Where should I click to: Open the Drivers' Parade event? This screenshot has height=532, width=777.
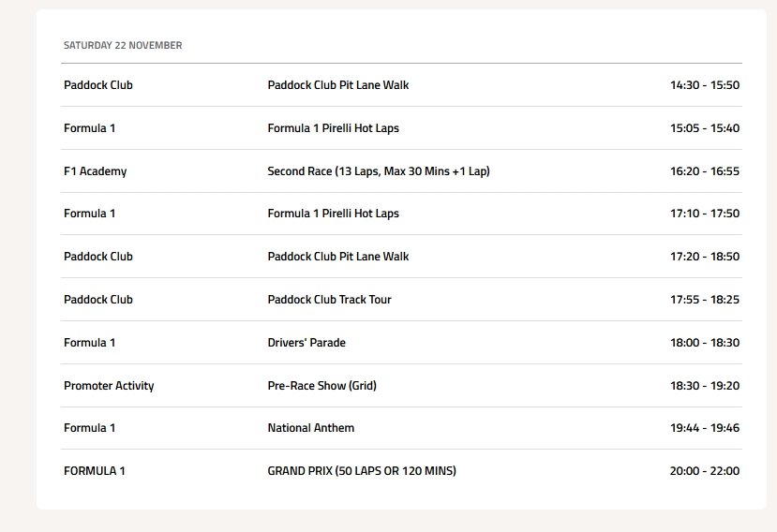point(306,343)
